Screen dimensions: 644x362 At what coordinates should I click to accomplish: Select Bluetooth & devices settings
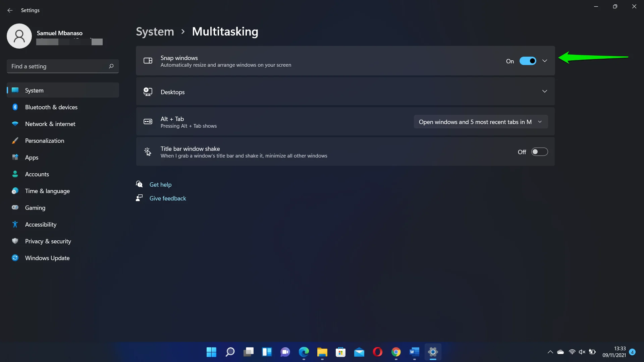click(x=51, y=107)
